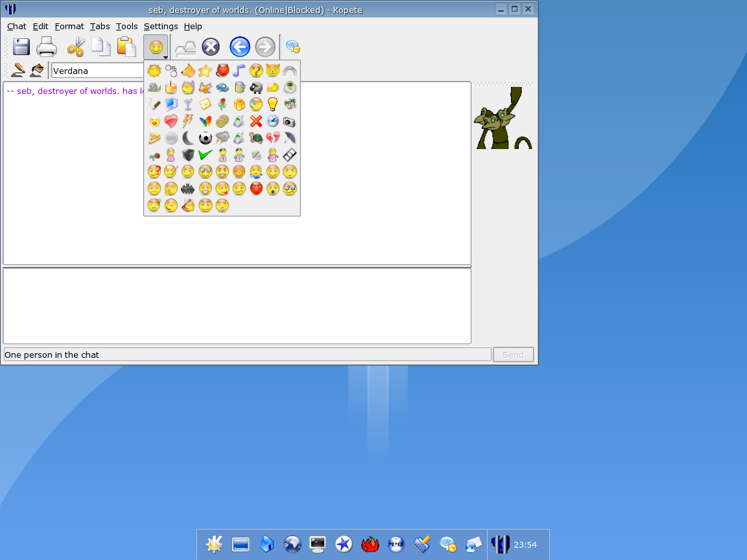Insert the beer mug emoticon
747x560 pixels.
(x=239, y=87)
